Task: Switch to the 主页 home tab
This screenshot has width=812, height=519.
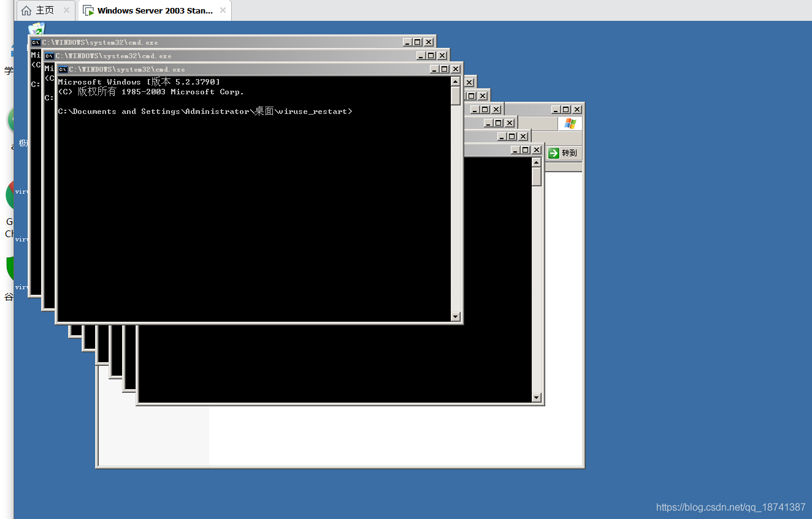Action: 37,10
